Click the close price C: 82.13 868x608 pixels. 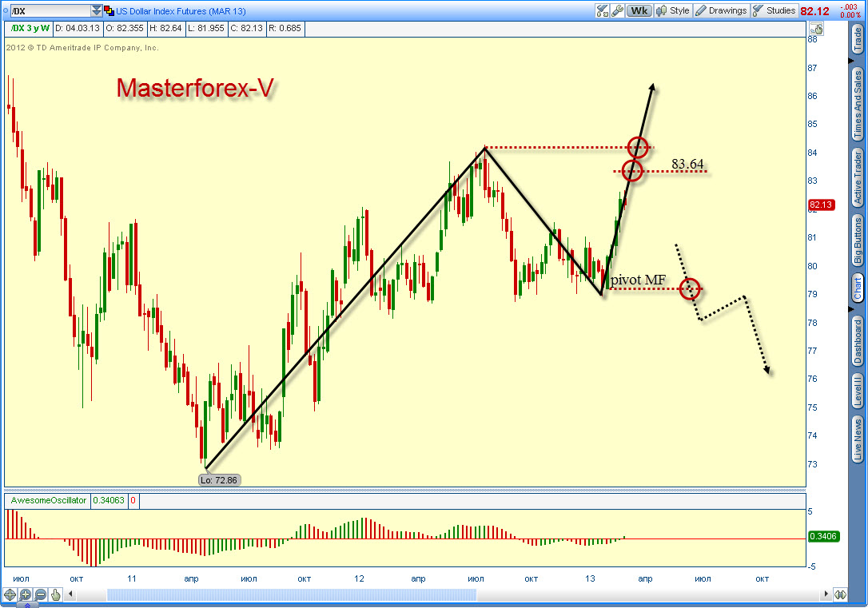246,28
